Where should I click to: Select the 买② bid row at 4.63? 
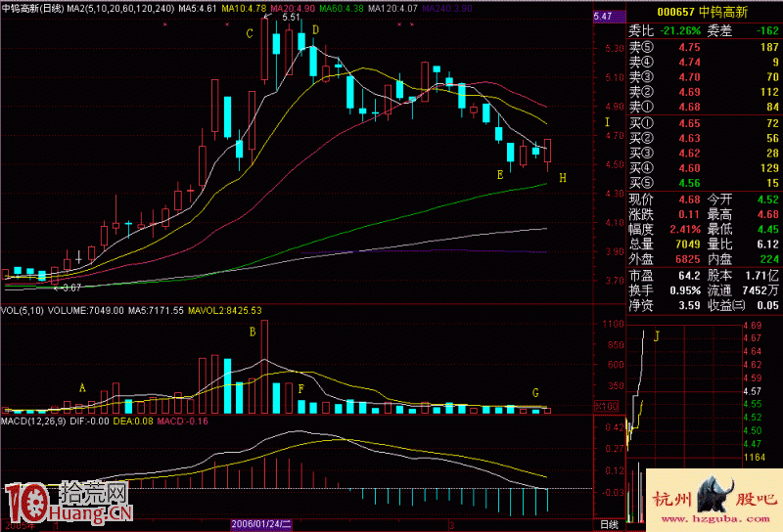click(704, 138)
